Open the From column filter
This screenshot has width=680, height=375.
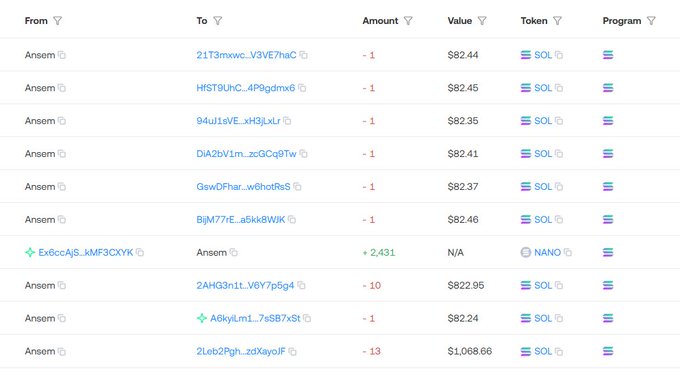[x=58, y=21]
